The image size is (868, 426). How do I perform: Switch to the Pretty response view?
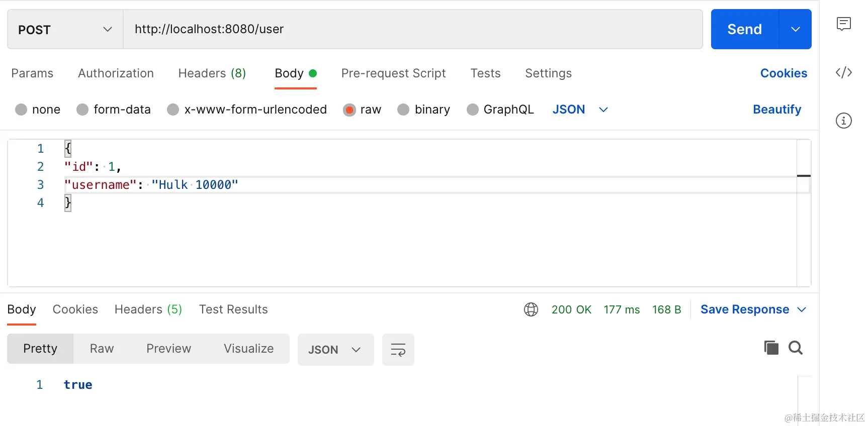(40, 349)
